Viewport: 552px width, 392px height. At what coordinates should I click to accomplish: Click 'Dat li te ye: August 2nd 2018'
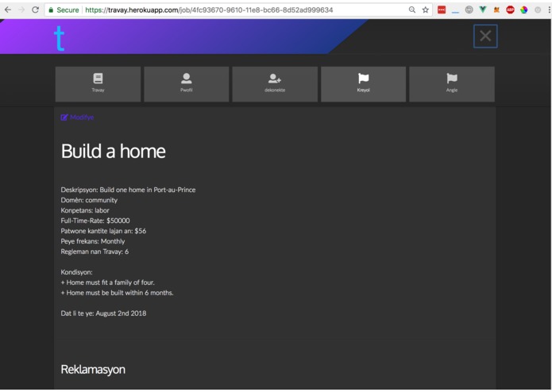103,313
